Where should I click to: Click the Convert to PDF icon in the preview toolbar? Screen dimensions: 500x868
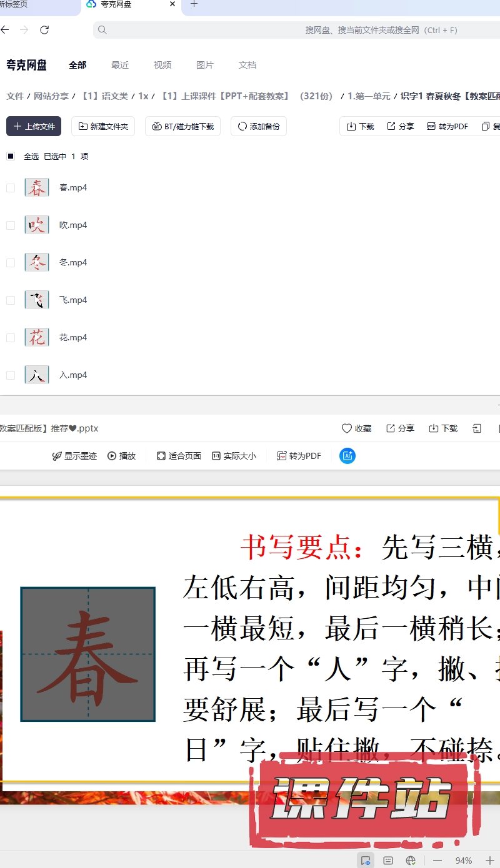[x=282, y=456]
